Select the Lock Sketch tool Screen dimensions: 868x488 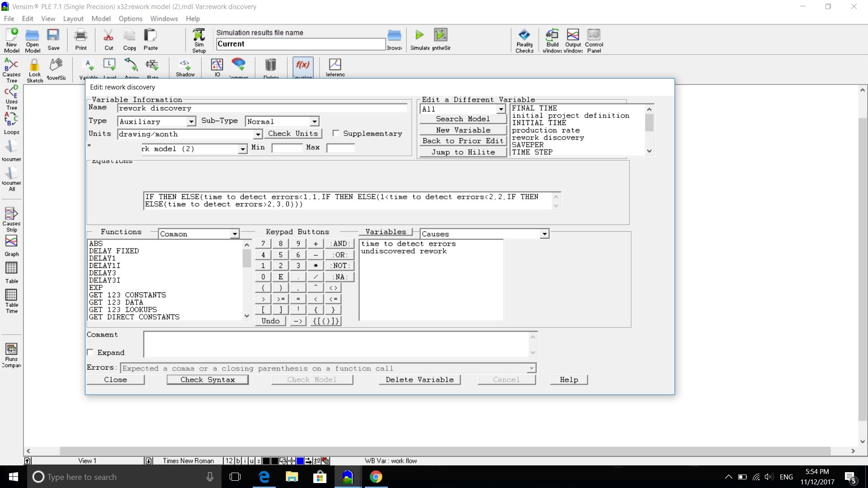(x=35, y=70)
